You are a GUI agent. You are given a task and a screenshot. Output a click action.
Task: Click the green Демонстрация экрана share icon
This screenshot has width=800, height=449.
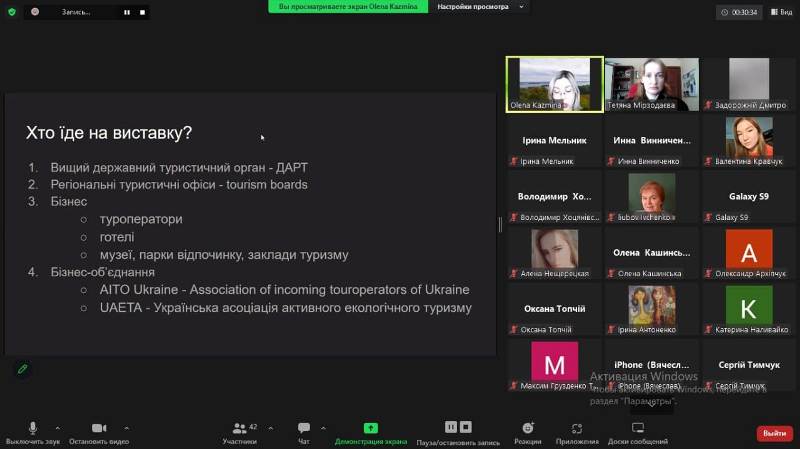click(371, 428)
